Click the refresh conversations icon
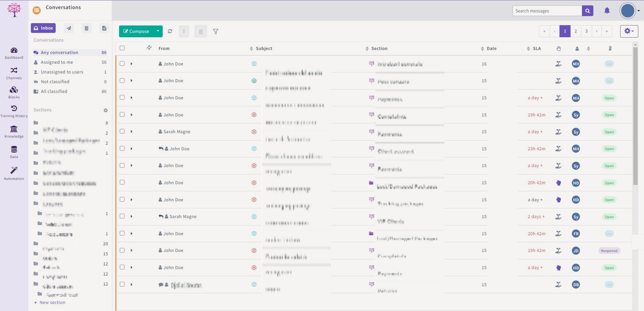644x311 pixels. 170,31
